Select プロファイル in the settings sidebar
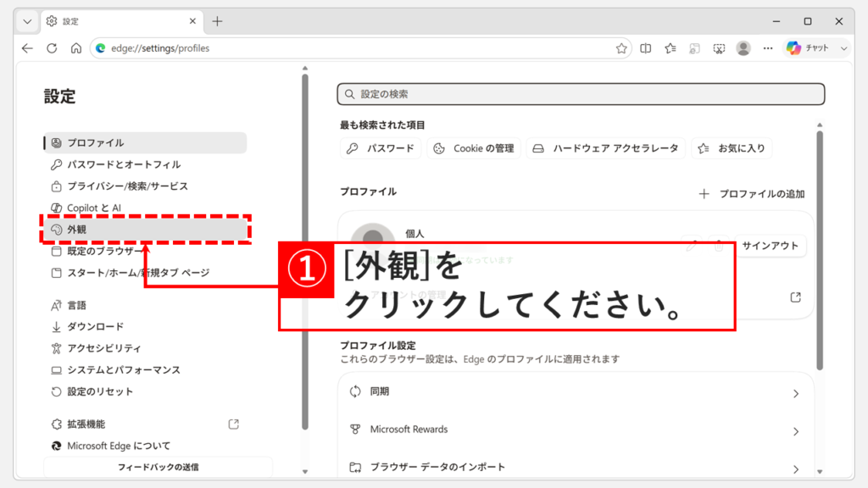 pos(146,142)
